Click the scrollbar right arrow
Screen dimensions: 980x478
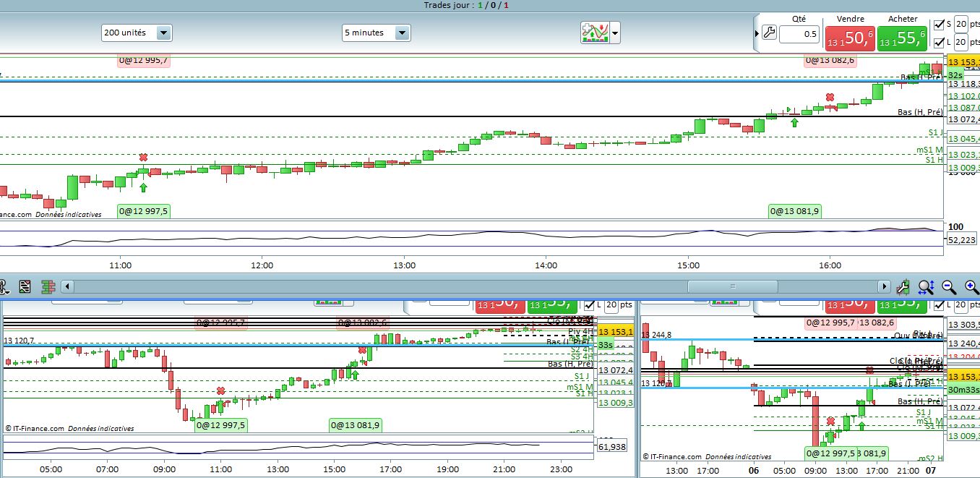point(885,286)
